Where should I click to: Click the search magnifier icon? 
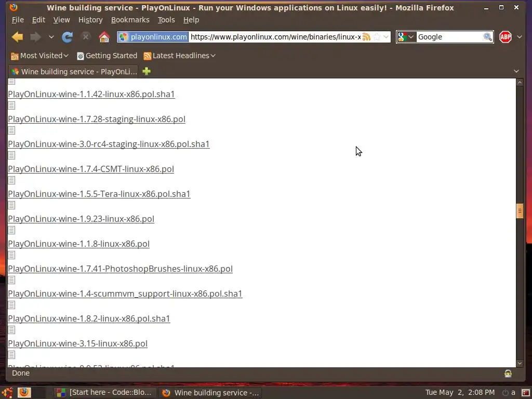click(487, 37)
